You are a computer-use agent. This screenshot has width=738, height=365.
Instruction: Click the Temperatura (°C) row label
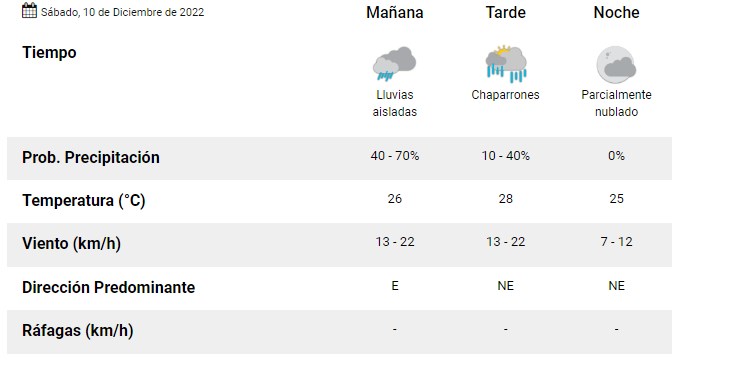84,201
